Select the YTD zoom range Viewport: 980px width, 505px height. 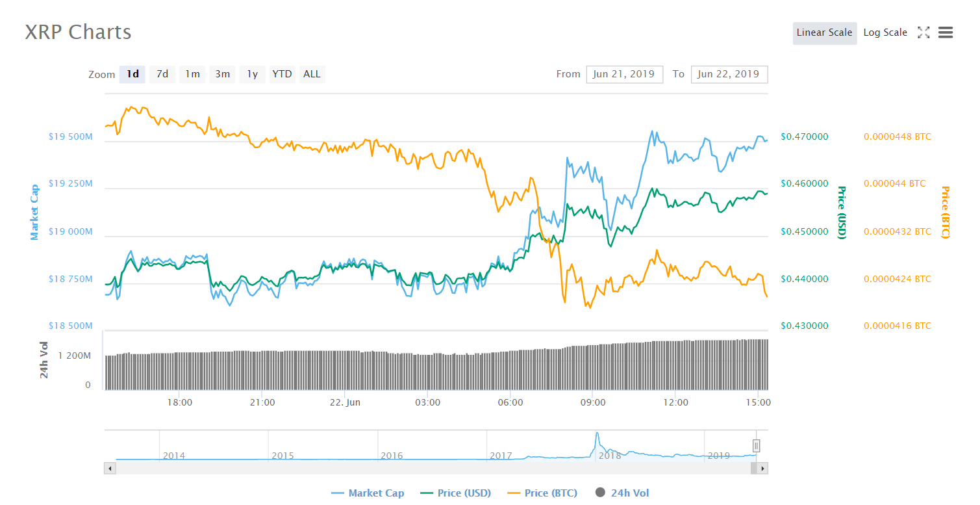click(282, 74)
